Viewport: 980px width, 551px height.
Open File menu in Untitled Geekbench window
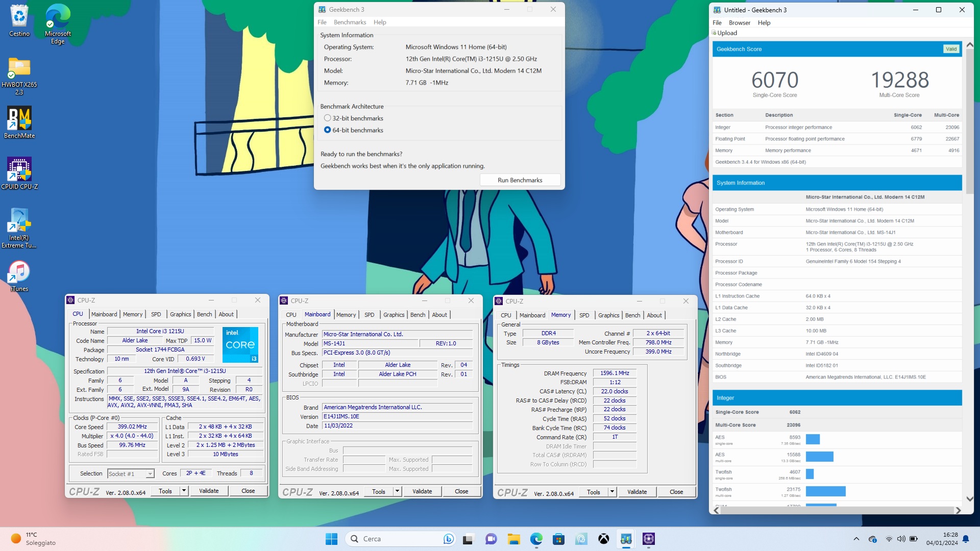point(717,22)
